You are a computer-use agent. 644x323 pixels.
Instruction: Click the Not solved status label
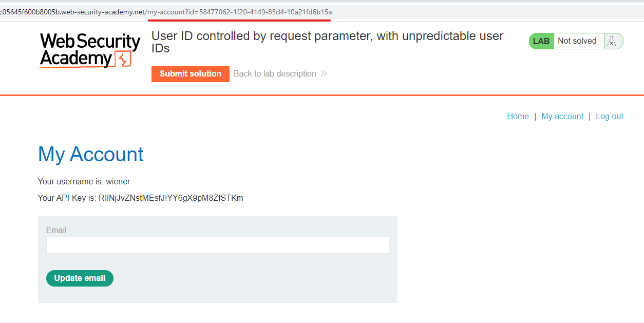pyautogui.click(x=577, y=41)
